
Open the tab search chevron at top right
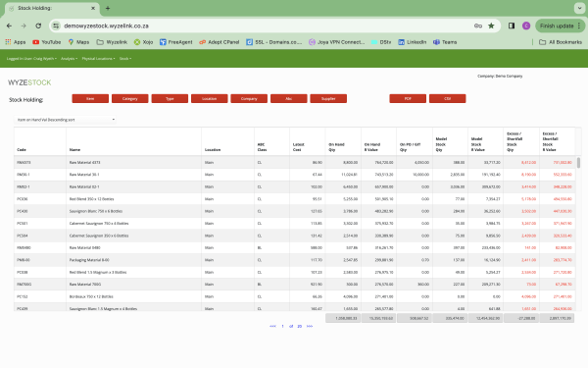[579, 8]
